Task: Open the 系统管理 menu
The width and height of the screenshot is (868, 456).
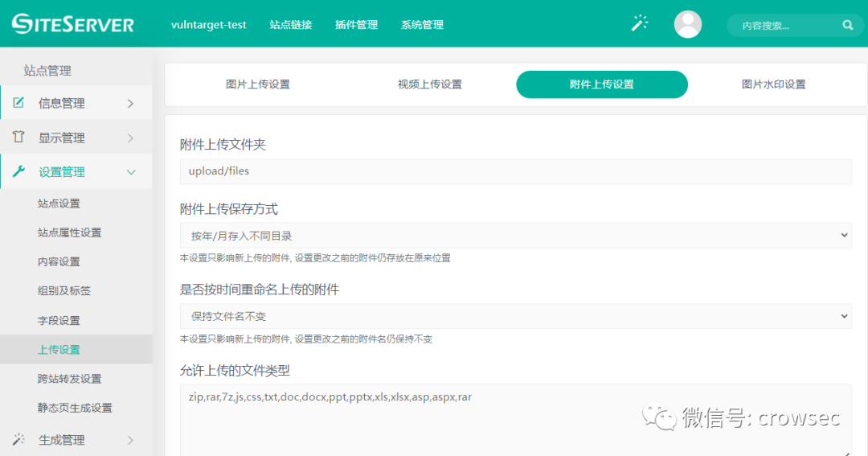Action: (423, 25)
